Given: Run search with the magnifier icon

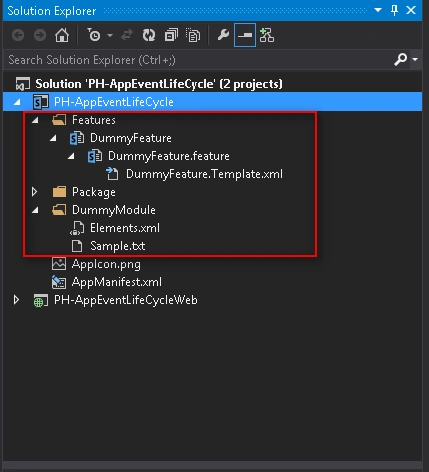Looking at the screenshot, I should click(x=401, y=60).
